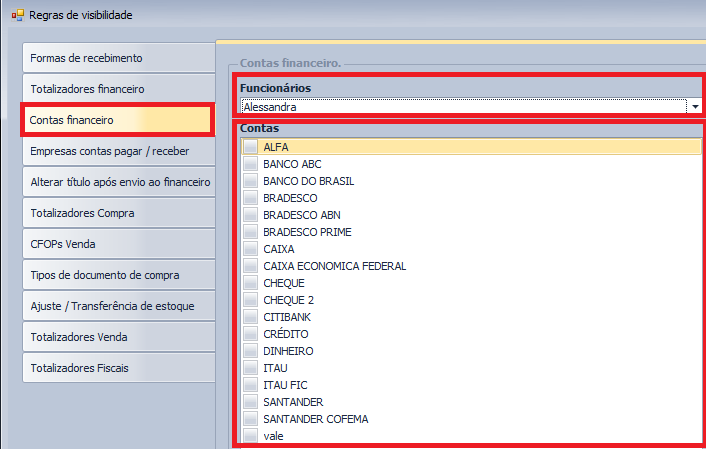
Task: Check the ITAU checkbox
Action: [250, 368]
